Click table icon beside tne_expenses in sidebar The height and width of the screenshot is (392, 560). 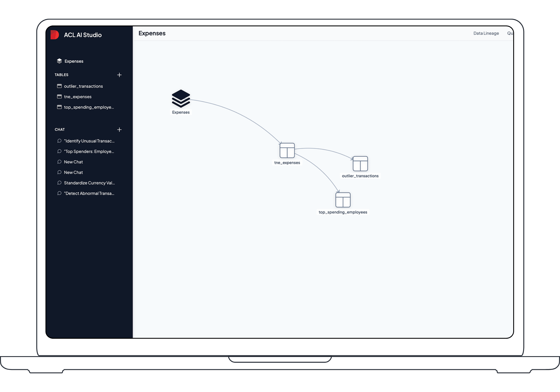click(59, 97)
